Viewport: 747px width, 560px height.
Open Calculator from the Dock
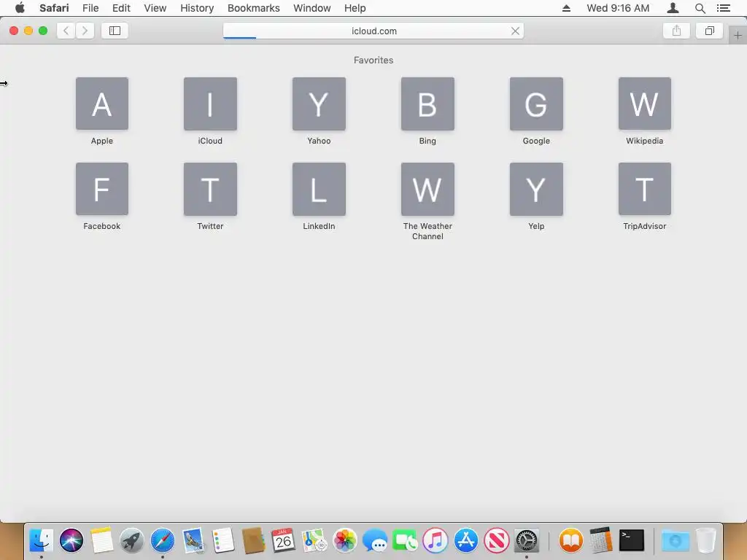point(601,540)
